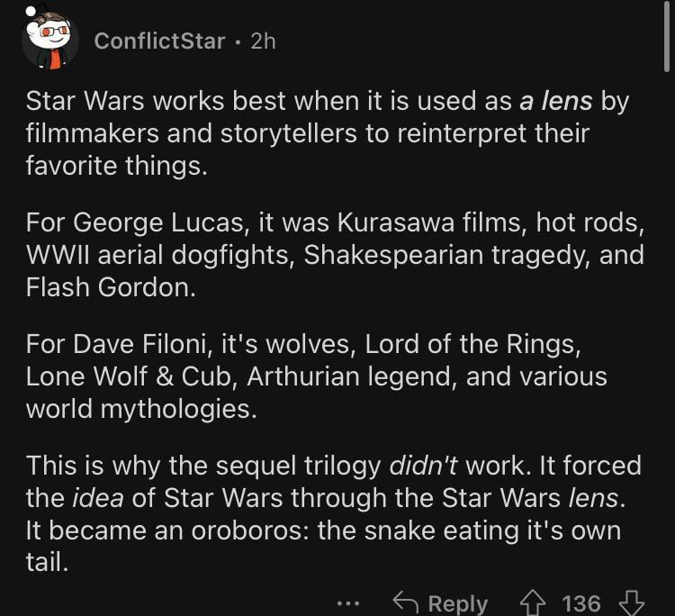Click the 2h comment timestamp
675x616 pixels.
tap(263, 41)
